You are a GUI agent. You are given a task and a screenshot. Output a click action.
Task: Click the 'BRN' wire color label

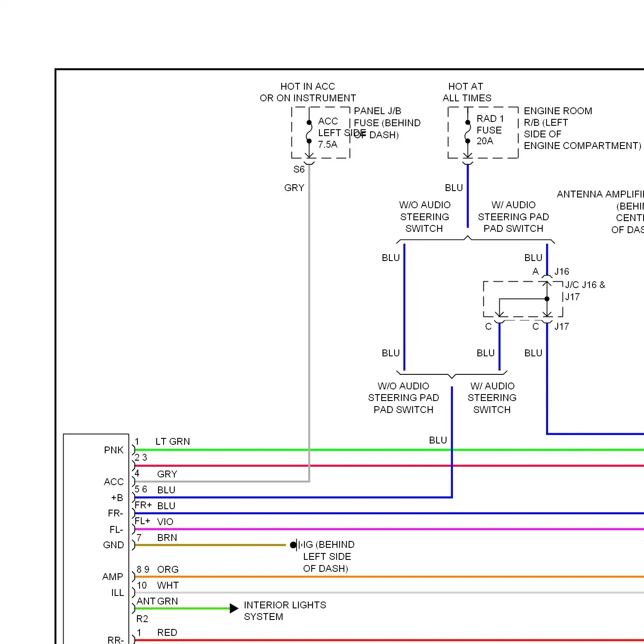point(167,538)
